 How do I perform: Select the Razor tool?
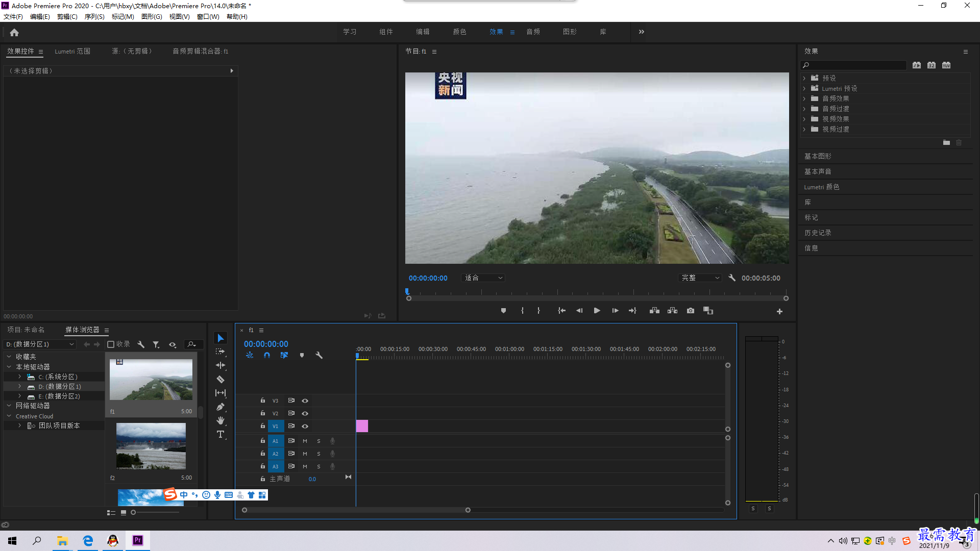coord(220,379)
